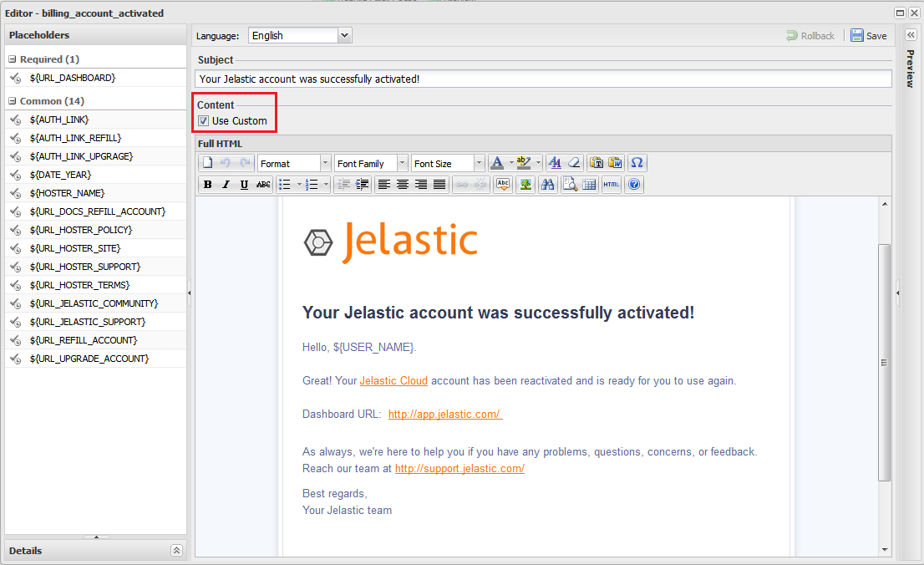Apply strikethrough with the ABC icon
Screen dimensions: 924x565
point(263,185)
